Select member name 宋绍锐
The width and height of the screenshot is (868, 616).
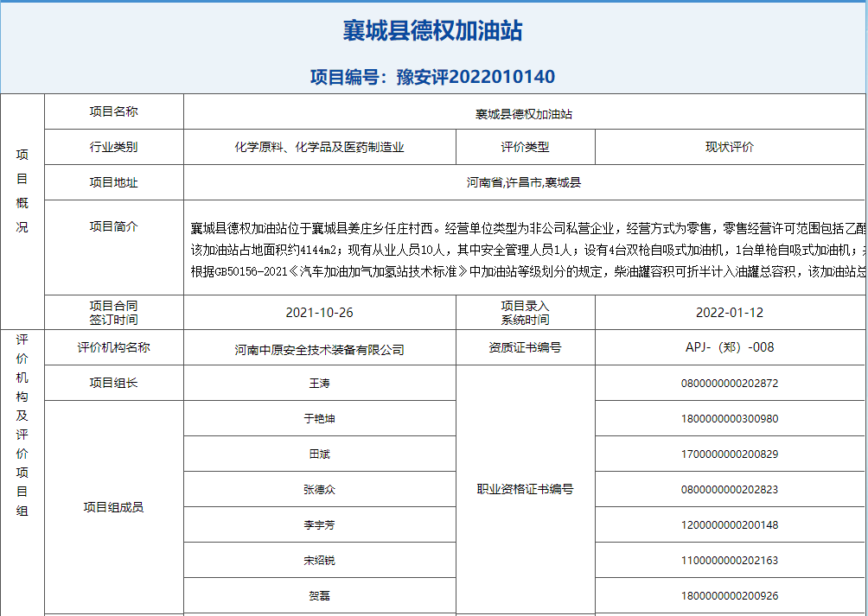point(319,560)
